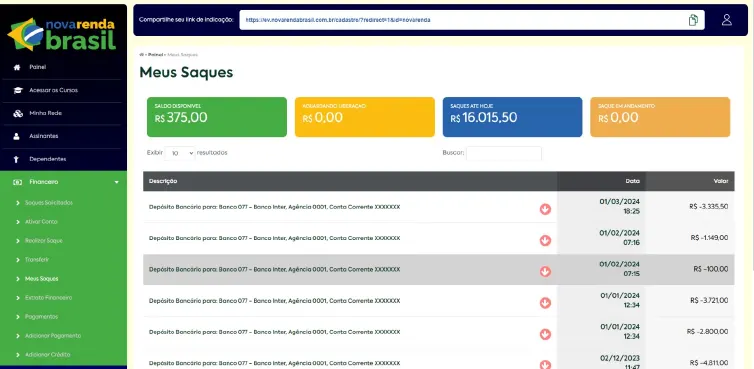The height and width of the screenshot is (369, 754).
Task: Click the red arrow icon in the R$ -3.335,50 row
Action: coord(545,209)
